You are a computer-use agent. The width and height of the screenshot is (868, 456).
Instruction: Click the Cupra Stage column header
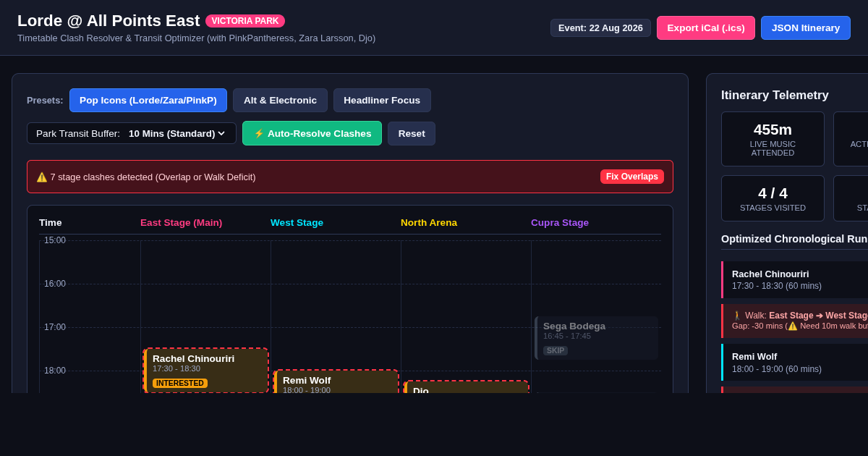click(x=560, y=223)
